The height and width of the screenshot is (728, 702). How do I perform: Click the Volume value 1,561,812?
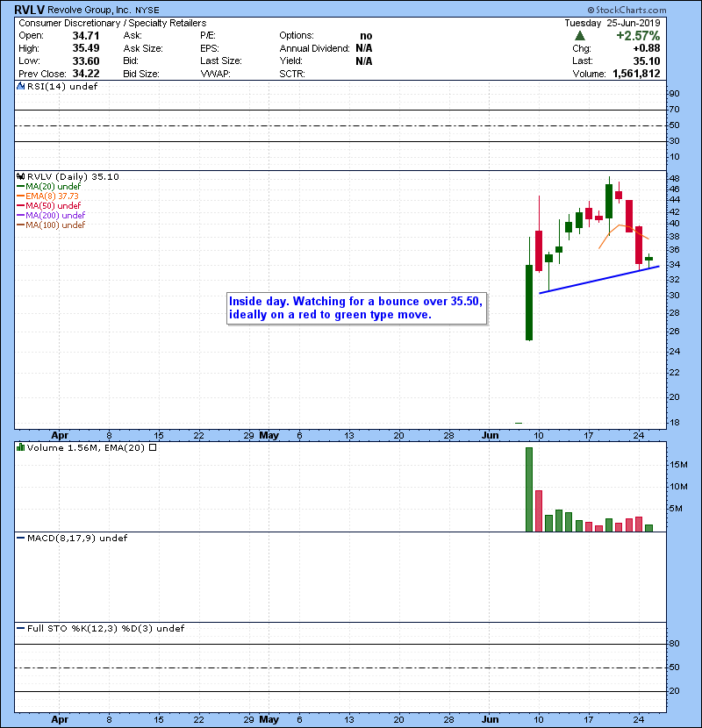click(636, 74)
